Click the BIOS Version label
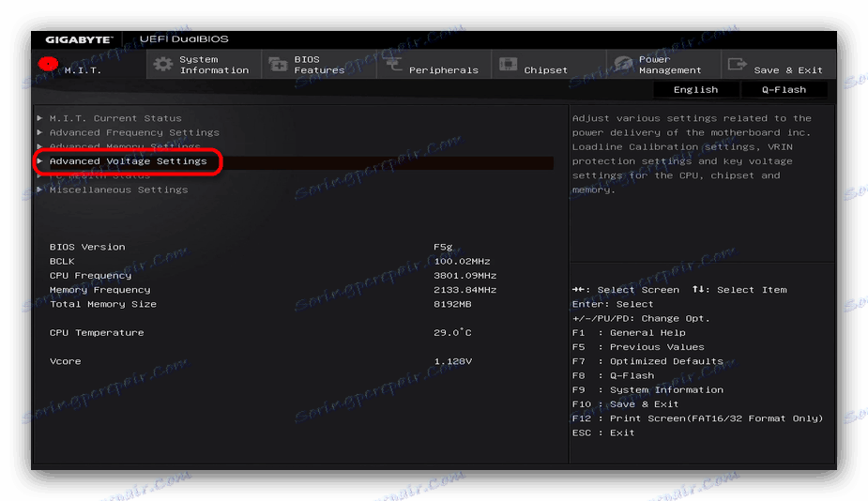Screen dimensions: 868x501 tap(87, 247)
